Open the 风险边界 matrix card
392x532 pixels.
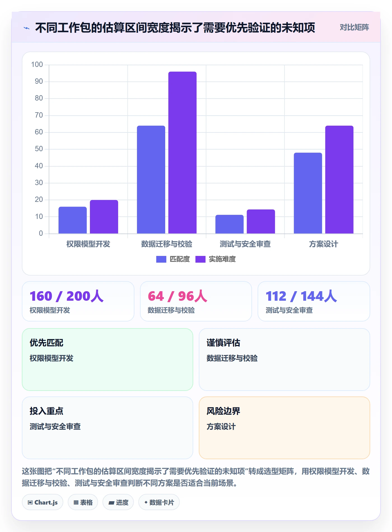click(x=284, y=428)
